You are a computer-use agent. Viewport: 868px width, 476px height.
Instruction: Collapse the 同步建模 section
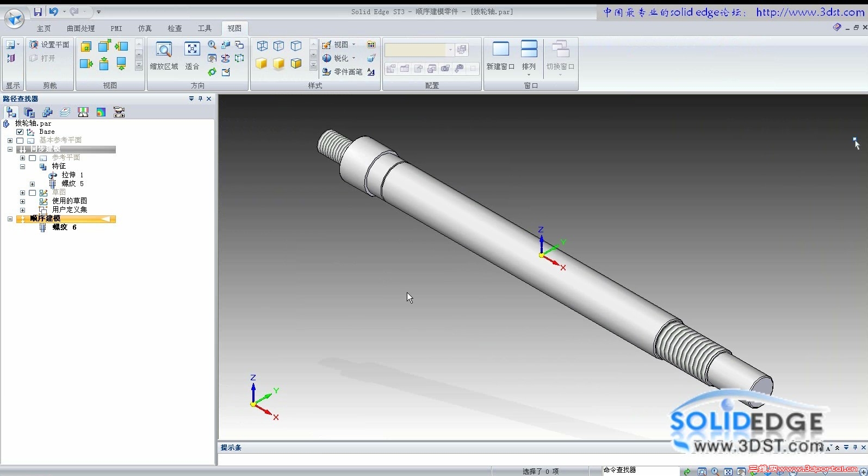pos(10,149)
